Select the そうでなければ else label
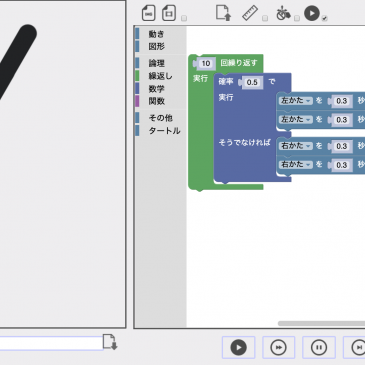Viewport: 365px width, 365px height. 244,142
